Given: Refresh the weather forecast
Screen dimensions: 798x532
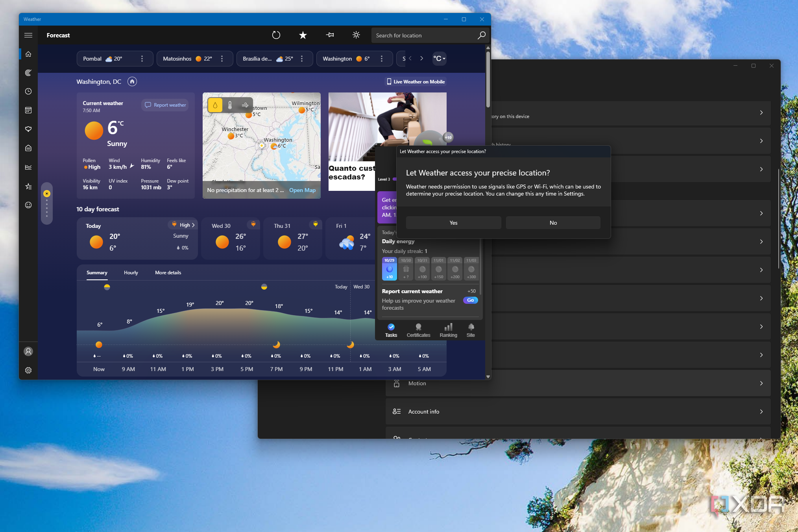Looking at the screenshot, I should coord(276,35).
